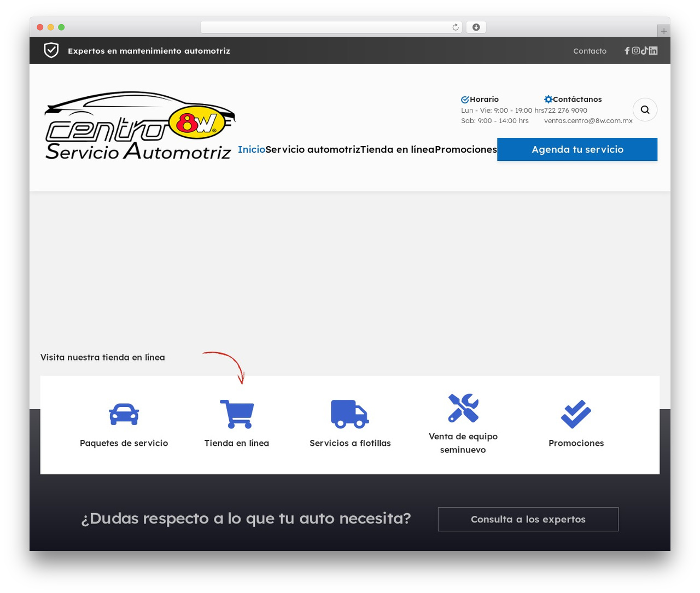Open the TikTok social icon
Image resolution: width=700 pixels, height=593 pixels.
point(644,51)
